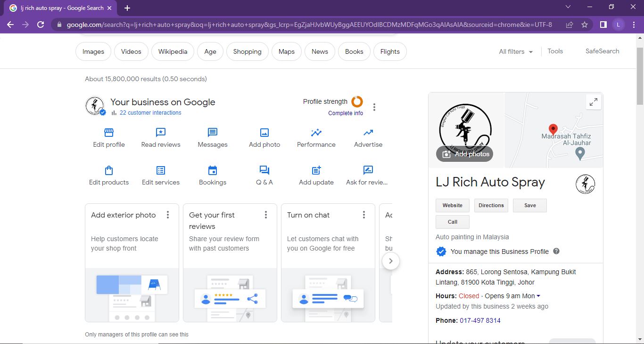Open Edit products shopping bag icon

(109, 170)
